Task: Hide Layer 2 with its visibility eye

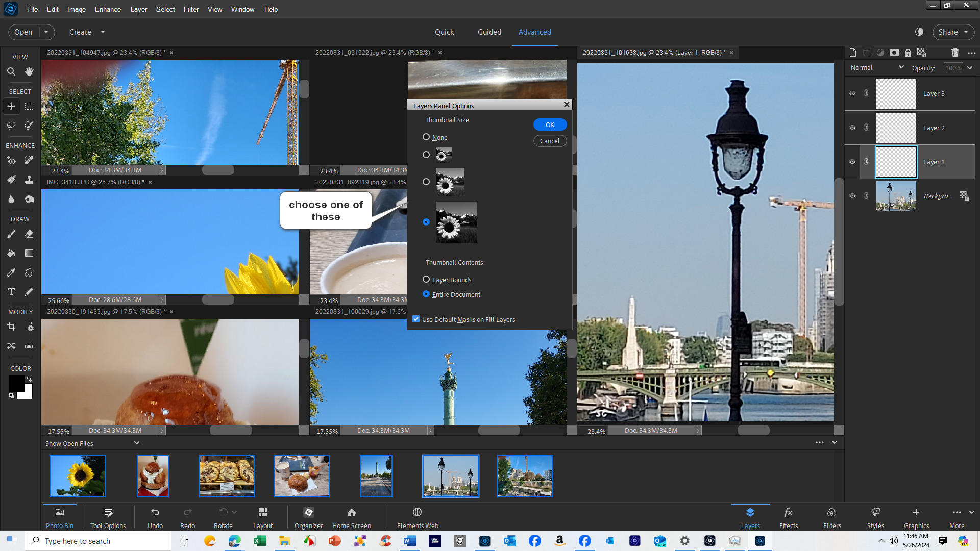Action: [852, 128]
